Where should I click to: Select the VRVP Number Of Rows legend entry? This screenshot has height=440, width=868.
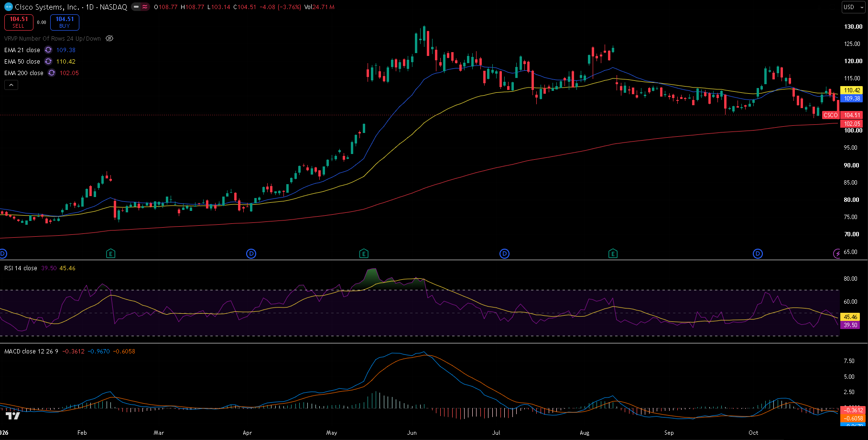coord(53,38)
